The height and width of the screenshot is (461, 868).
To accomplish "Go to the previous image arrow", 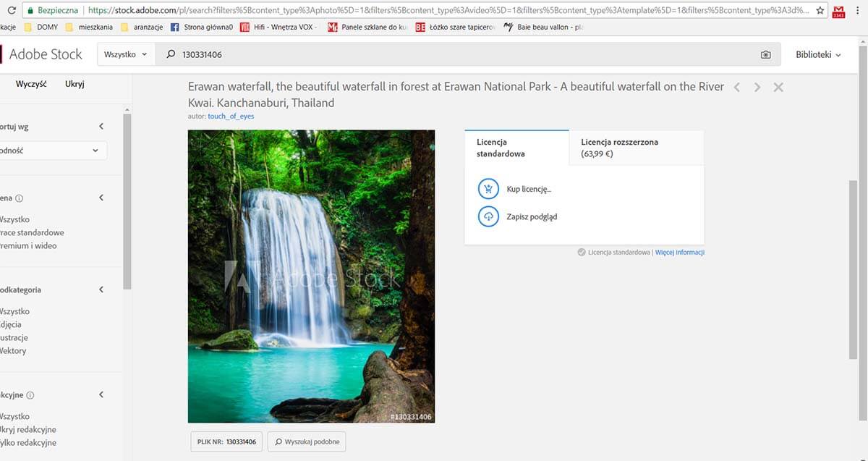I will 736,88.
